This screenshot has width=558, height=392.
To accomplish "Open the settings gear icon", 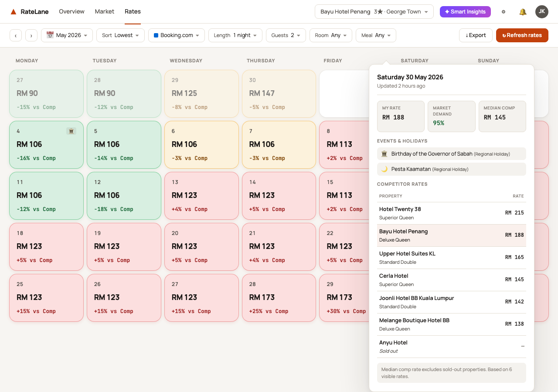I will (504, 12).
